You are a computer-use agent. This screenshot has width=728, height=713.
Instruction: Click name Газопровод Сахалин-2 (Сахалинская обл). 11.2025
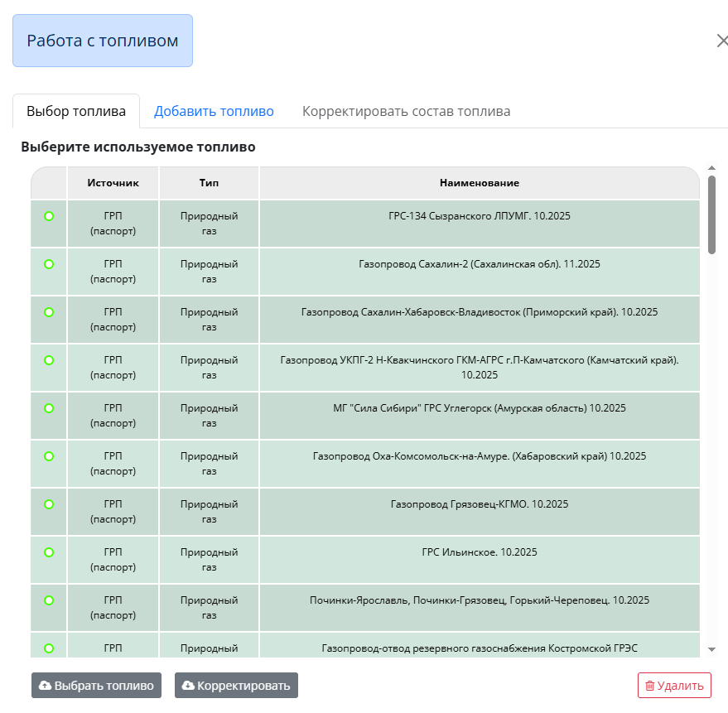tap(480, 264)
